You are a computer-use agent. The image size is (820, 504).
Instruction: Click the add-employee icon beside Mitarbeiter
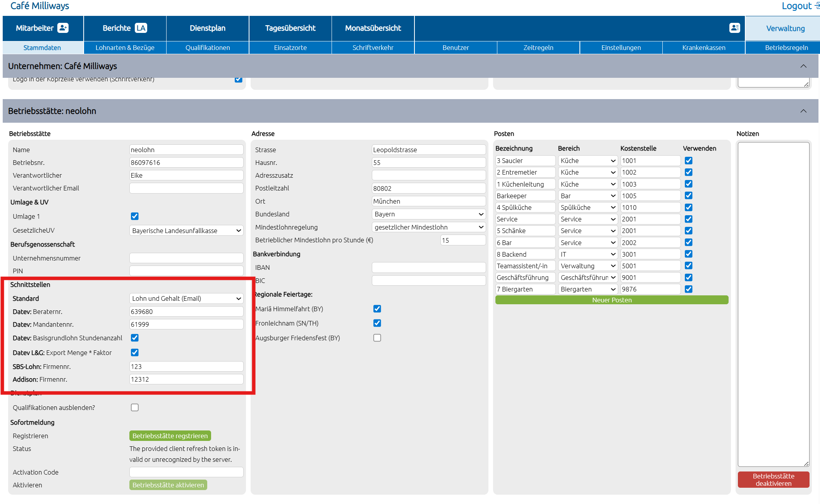[x=63, y=28]
